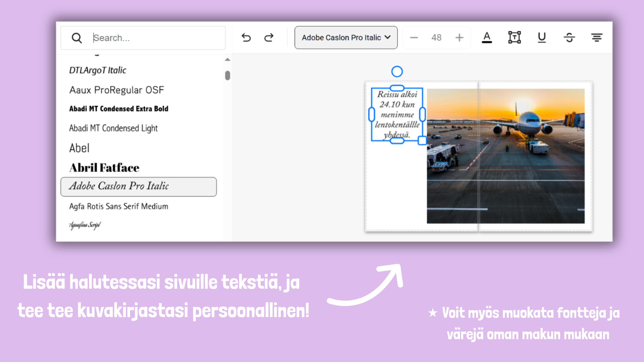
Task: Pick Abadi MT Condensed Extra Bold
Action: pyautogui.click(x=119, y=109)
